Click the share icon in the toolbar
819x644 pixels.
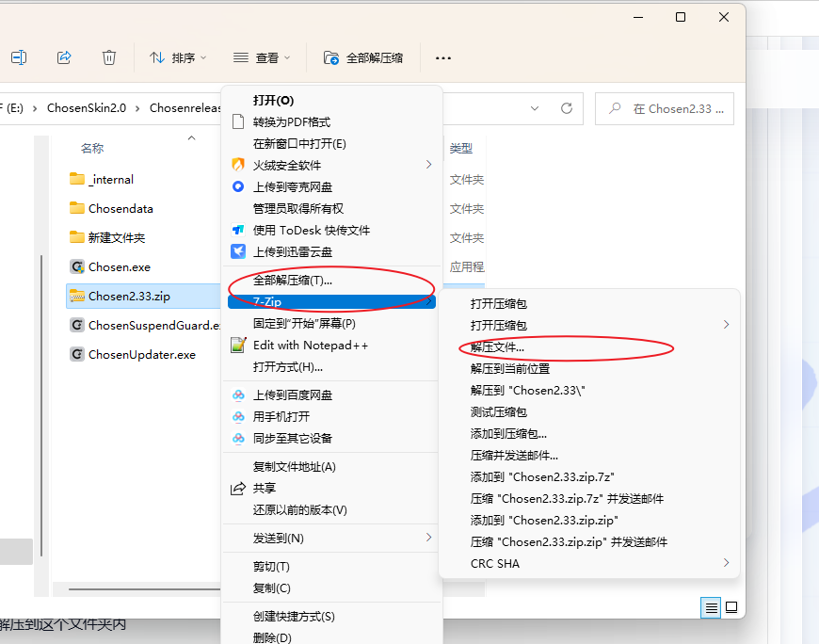tap(64, 57)
